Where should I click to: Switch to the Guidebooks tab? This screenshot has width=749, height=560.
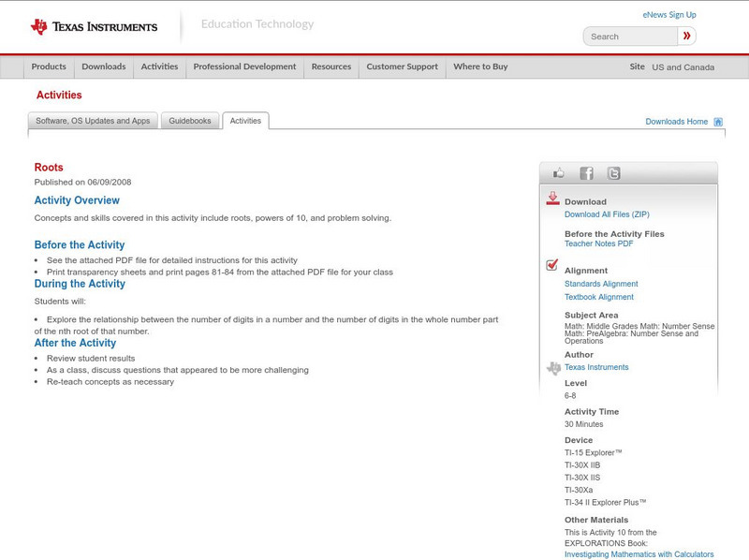click(x=190, y=121)
